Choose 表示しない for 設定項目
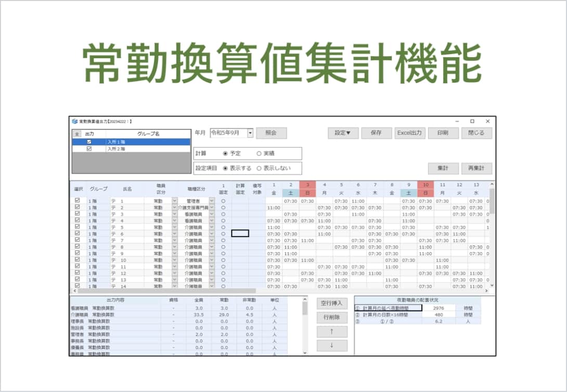Image resolution: width=567 pixels, height=392 pixels. coord(259,168)
